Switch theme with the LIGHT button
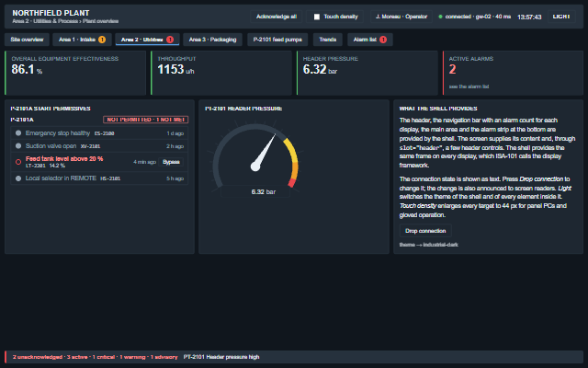The height and width of the screenshot is (368, 588). 561,17
